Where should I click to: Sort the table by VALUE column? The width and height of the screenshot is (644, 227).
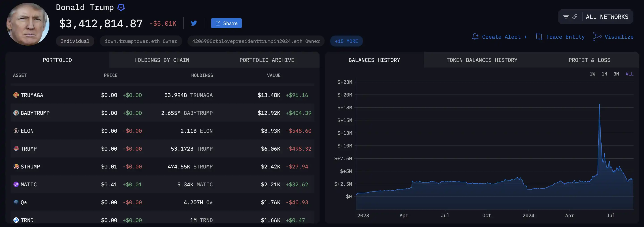click(273, 75)
